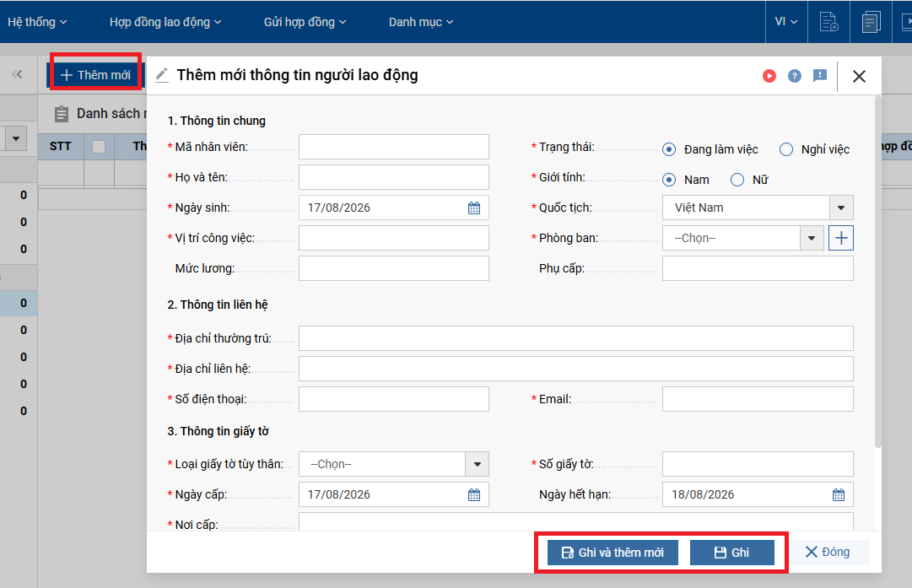Click the Email input field
This screenshot has height=588, width=912.
(x=758, y=399)
